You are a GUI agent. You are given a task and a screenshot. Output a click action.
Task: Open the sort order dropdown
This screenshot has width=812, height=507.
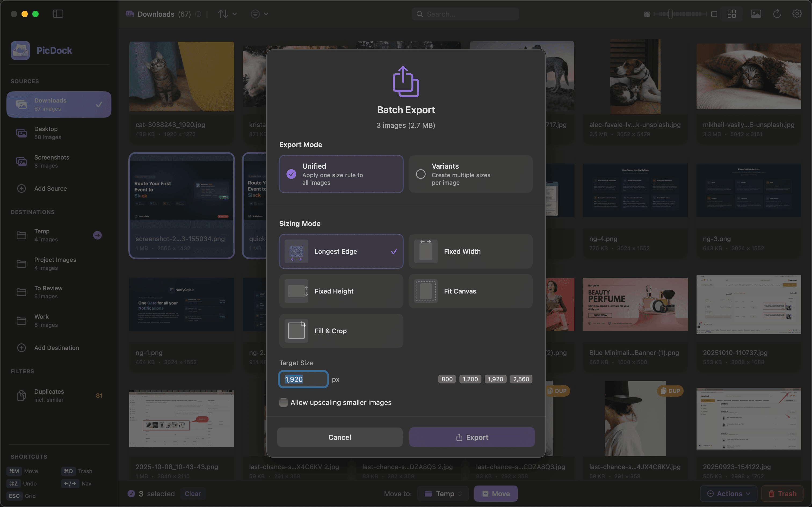pyautogui.click(x=227, y=14)
